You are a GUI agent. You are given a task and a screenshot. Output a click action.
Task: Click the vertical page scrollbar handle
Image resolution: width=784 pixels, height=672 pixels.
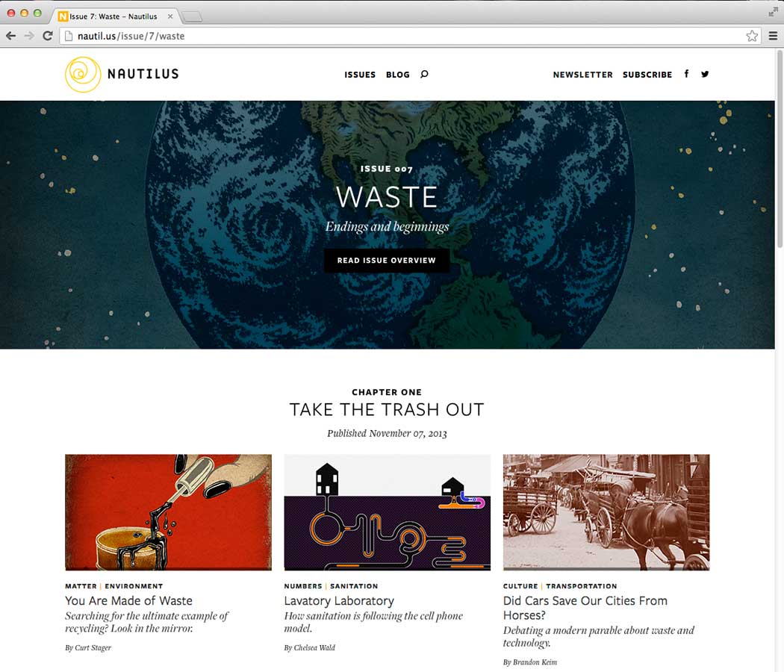[x=780, y=149]
